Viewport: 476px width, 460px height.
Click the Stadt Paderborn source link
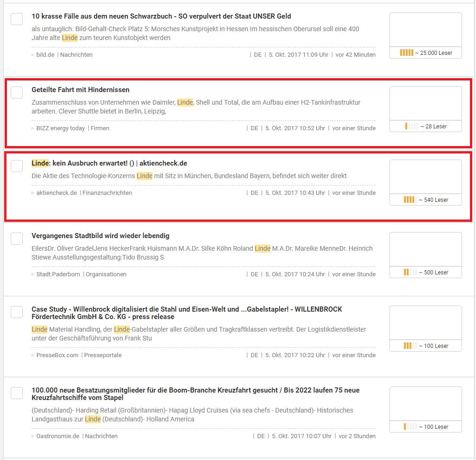pyautogui.click(x=58, y=274)
